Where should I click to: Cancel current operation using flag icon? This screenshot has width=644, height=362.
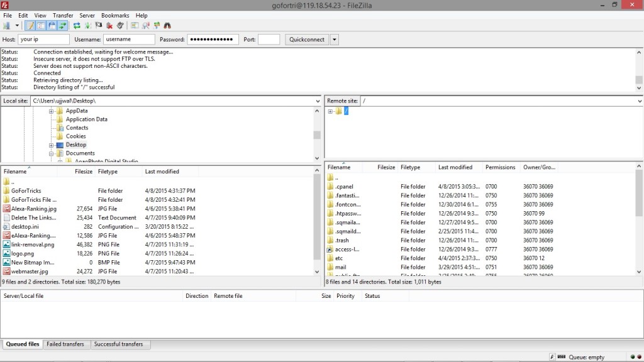point(99,25)
